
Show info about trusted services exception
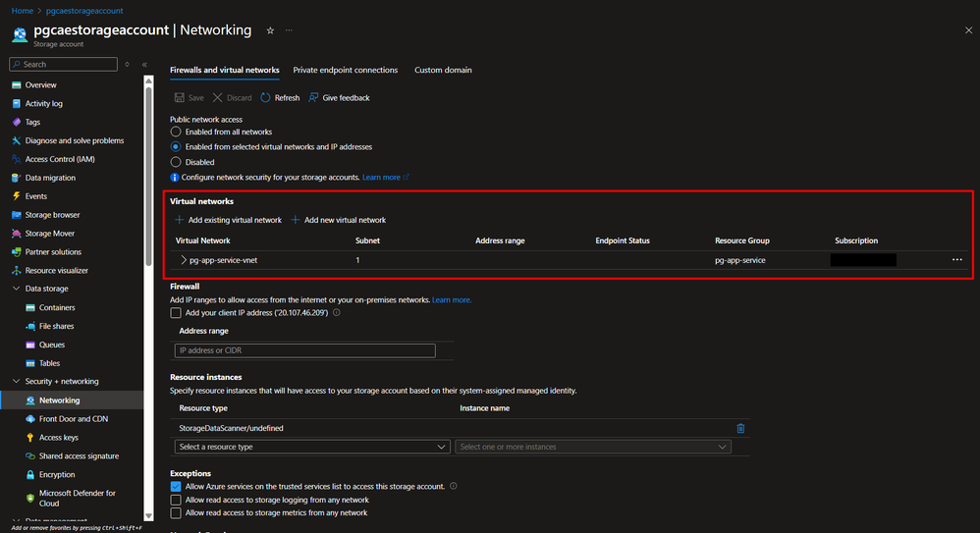pos(453,486)
